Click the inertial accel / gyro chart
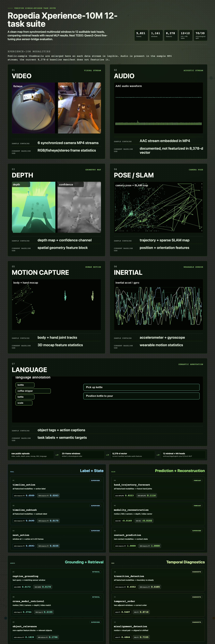 click(158, 304)
